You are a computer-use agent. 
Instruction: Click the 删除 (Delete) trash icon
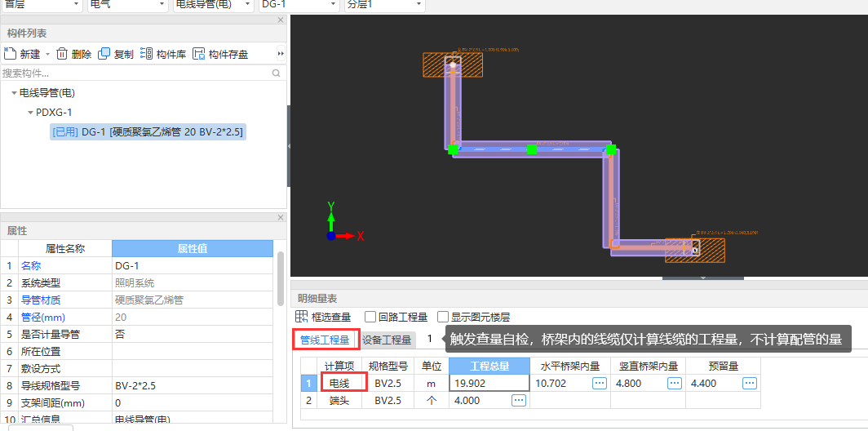(x=61, y=54)
